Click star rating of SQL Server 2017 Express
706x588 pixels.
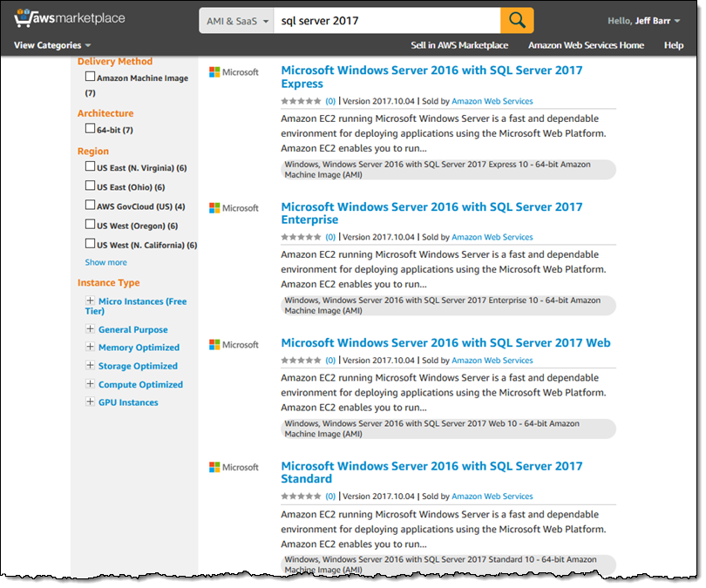click(x=302, y=101)
